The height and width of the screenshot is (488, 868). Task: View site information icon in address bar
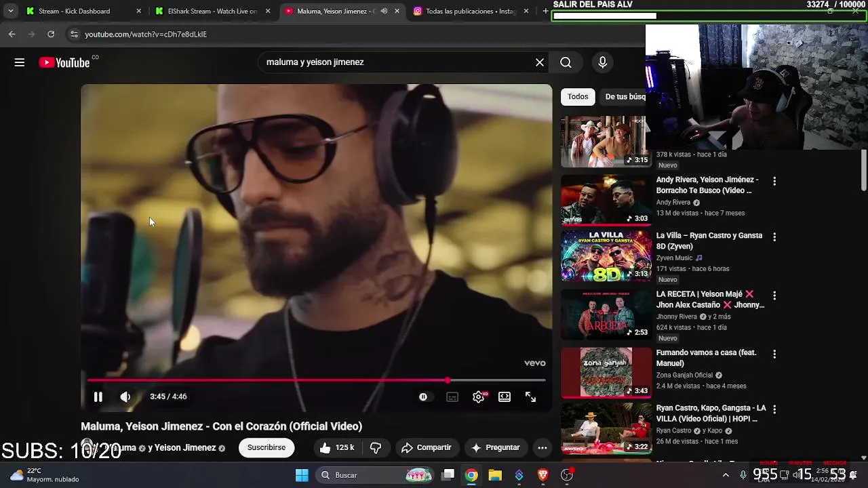tap(75, 34)
